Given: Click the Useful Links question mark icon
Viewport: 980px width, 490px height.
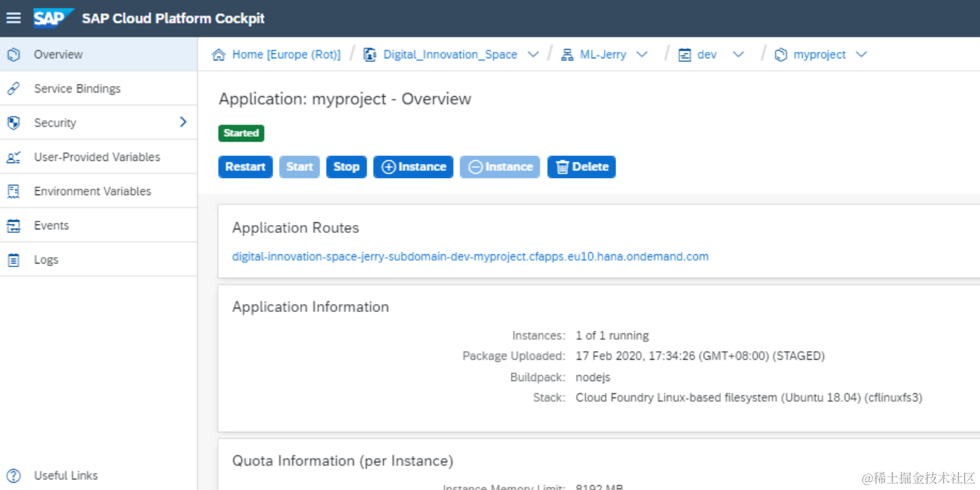Looking at the screenshot, I should coord(14,475).
